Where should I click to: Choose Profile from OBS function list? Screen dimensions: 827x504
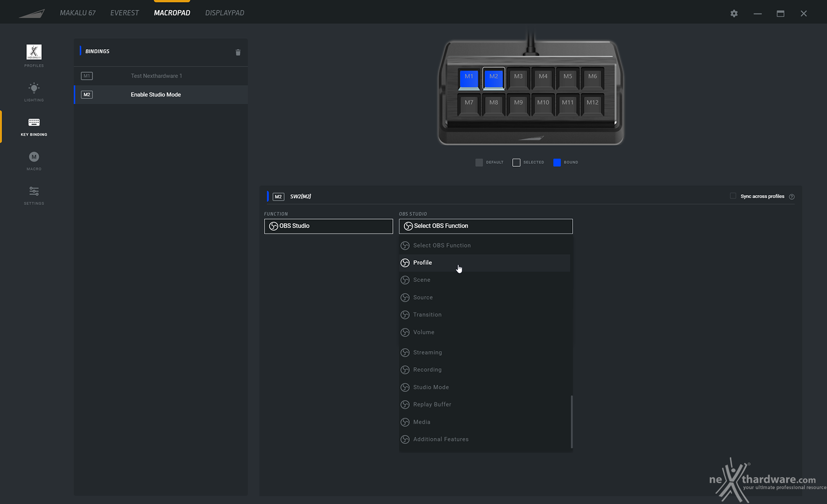tap(485, 263)
